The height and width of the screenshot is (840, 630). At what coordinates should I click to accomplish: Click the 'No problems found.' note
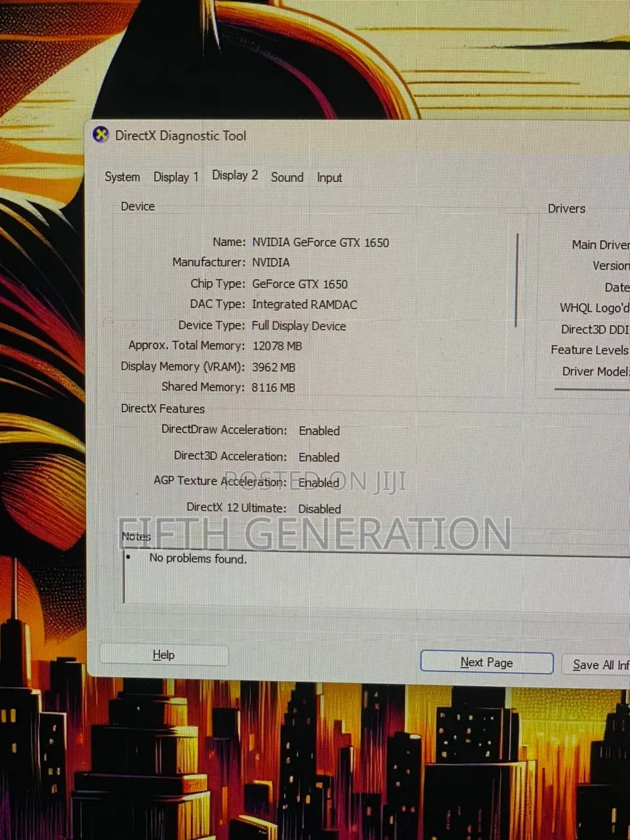(x=198, y=558)
